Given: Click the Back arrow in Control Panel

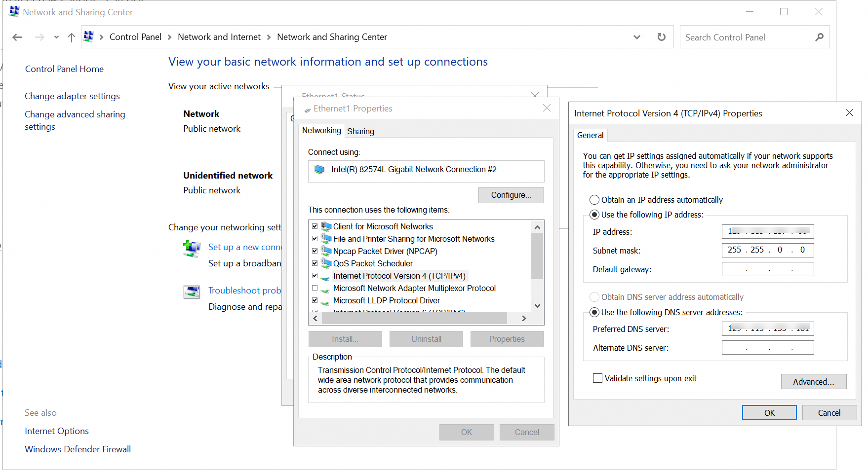Looking at the screenshot, I should 17,37.
